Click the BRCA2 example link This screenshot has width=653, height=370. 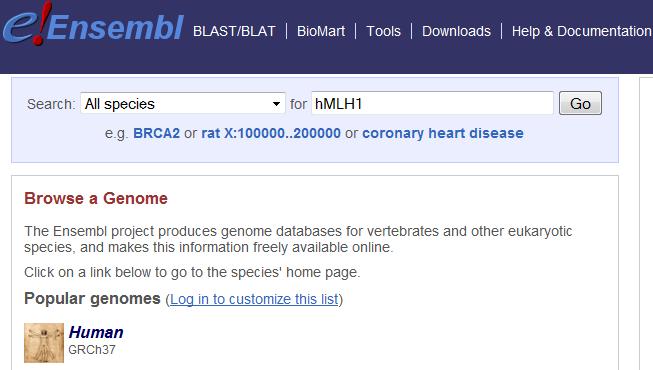156,133
